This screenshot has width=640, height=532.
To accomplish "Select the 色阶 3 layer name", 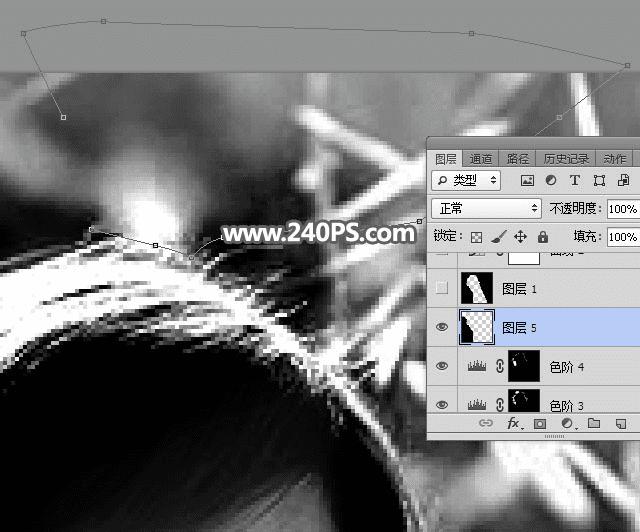I will point(567,406).
